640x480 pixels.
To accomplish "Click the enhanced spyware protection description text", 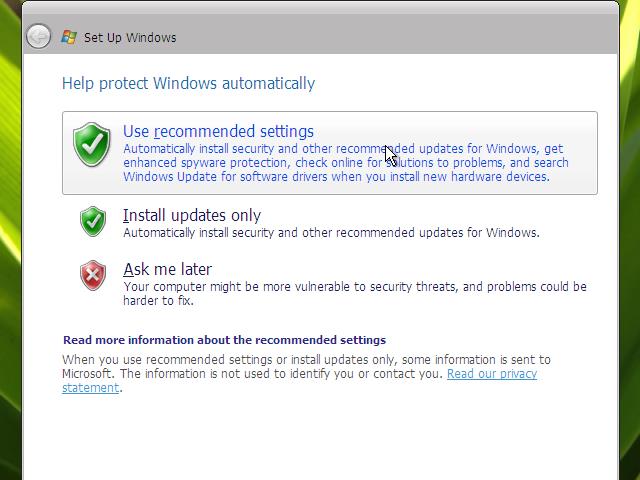I will click(250, 162).
